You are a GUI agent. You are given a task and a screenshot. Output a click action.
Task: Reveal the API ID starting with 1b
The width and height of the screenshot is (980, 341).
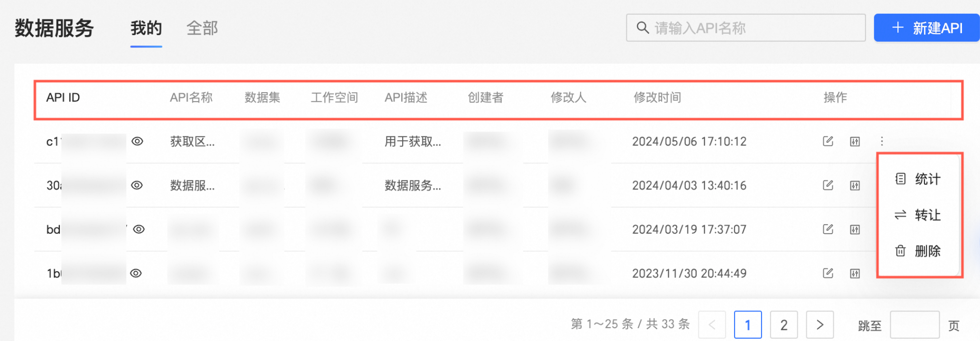(136, 273)
